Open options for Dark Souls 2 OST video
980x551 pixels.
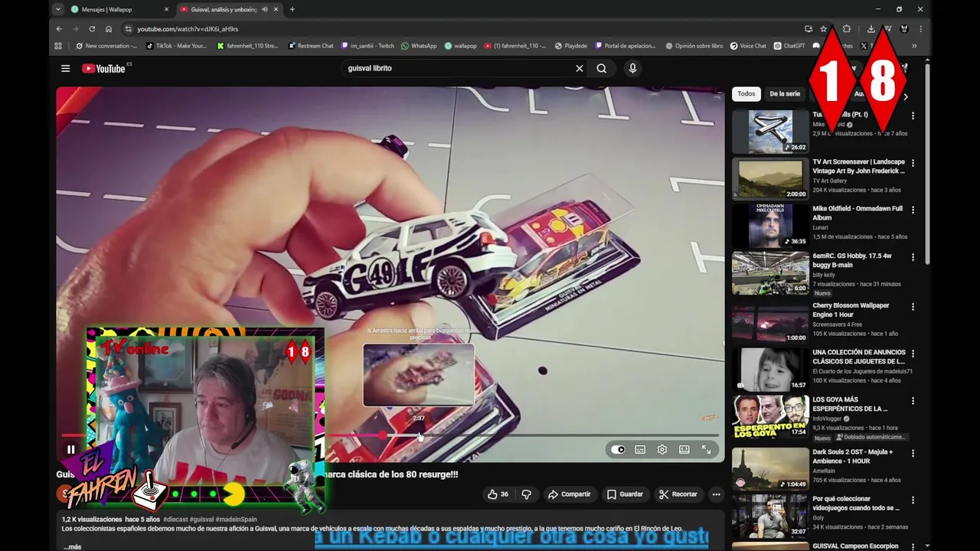[913, 453]
